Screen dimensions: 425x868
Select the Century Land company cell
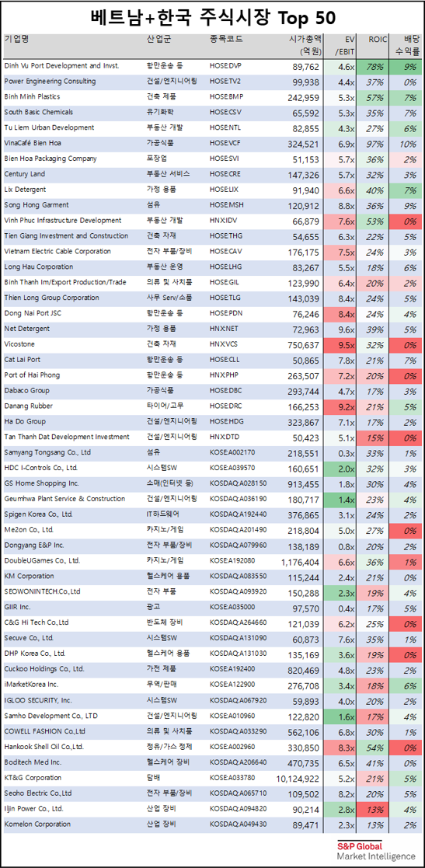(26, 174)
